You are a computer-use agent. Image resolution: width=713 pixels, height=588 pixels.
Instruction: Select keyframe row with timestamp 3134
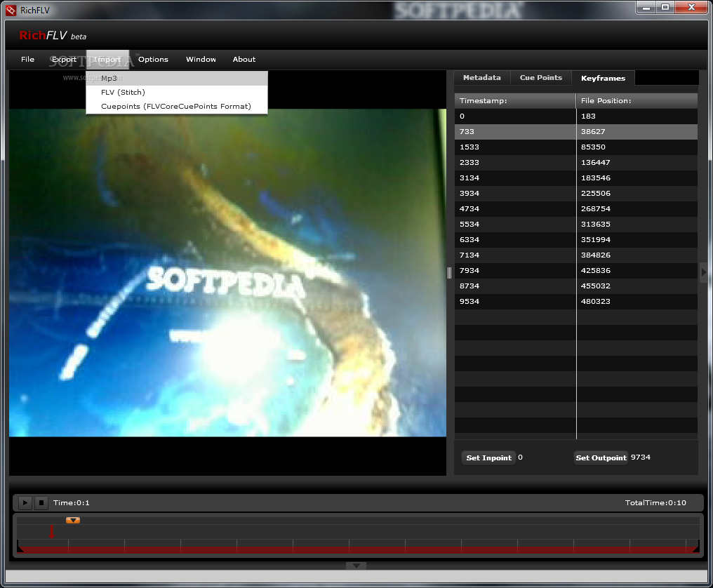click(x=576, y=178)
